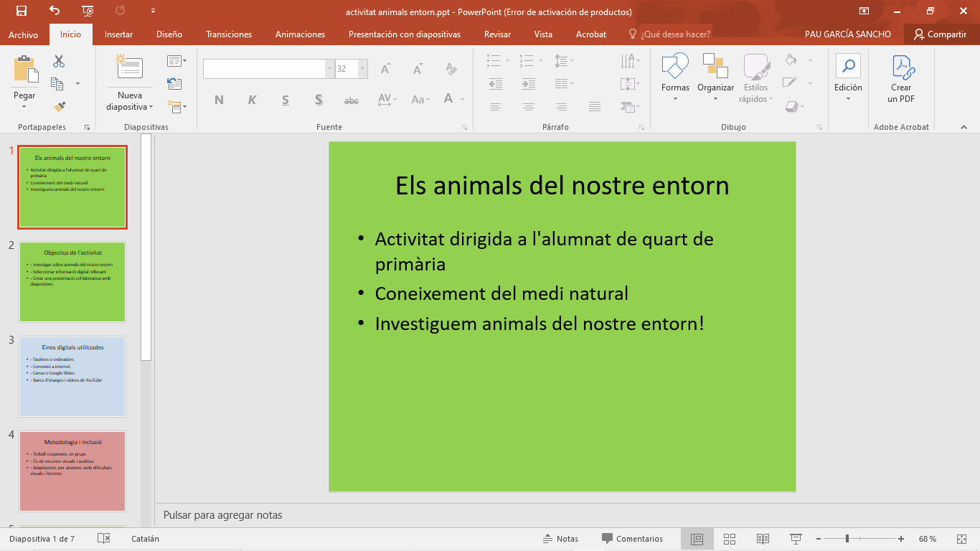Click the zoom out minus button
980x551 pixels.
click(818, 539)
